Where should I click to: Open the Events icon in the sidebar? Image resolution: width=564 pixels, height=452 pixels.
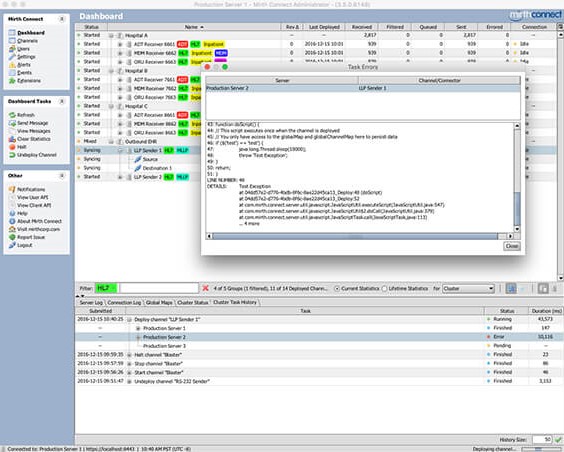click(x=12, y=73)
